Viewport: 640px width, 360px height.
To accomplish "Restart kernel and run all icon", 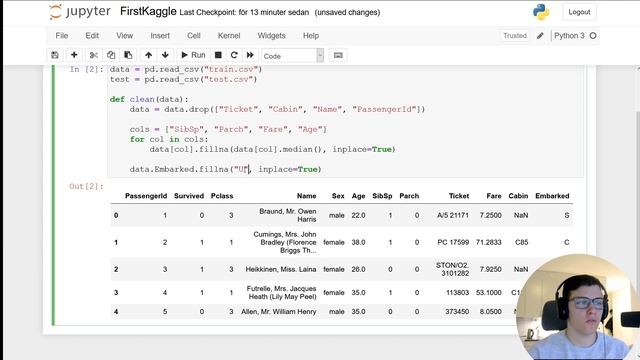I will pos(250,55).
